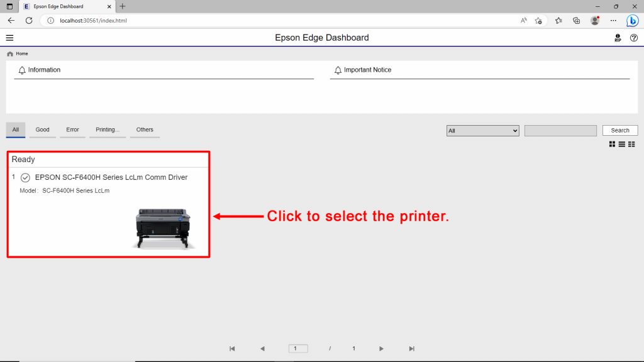Click the Model: SC-F6400H Series LcLm text
644x362 pixels.
[x=65, y=190]
